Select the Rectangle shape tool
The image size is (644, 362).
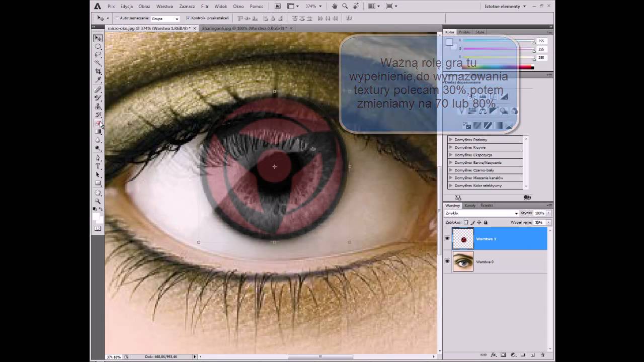point(98,183)
